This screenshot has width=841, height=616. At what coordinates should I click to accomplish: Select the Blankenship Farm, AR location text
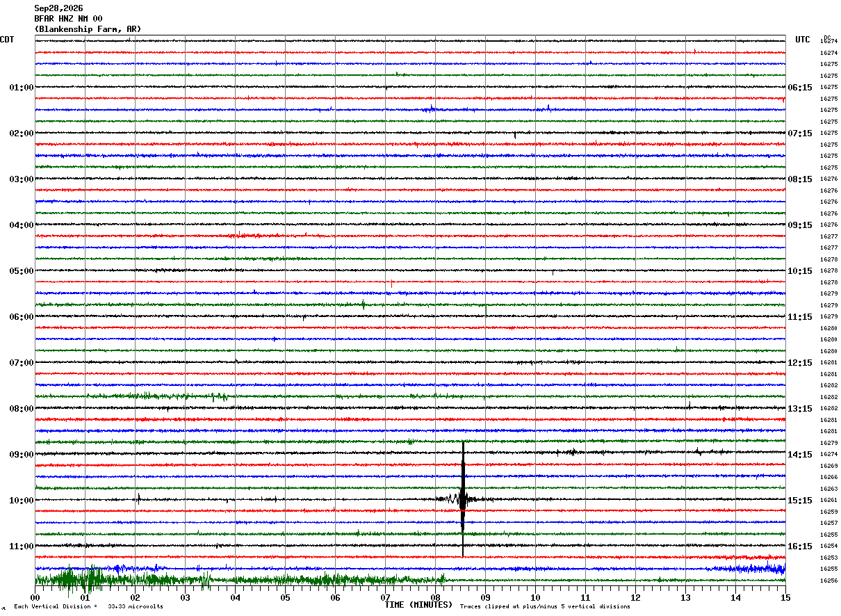click(88, 29)
